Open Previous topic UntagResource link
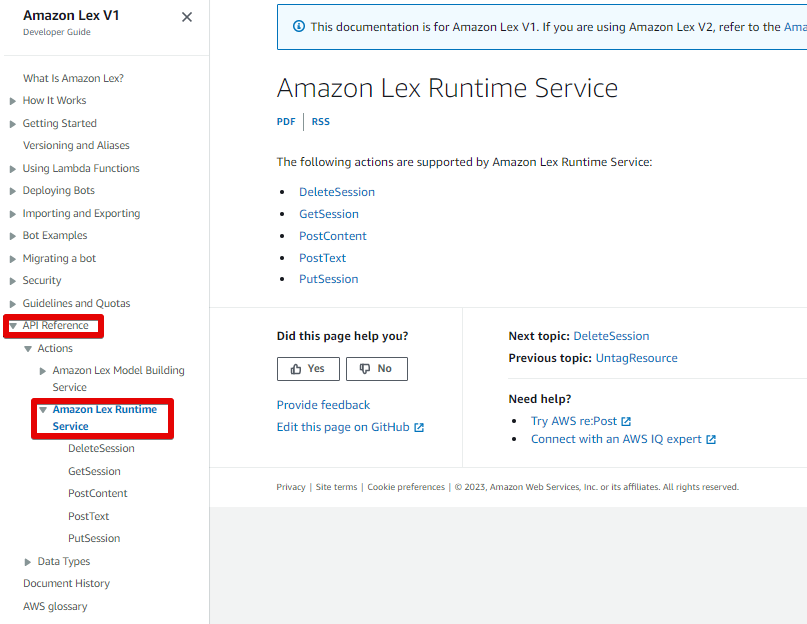Image resolution: width=807 pixels, height=624 pixels. click(636, 358)
